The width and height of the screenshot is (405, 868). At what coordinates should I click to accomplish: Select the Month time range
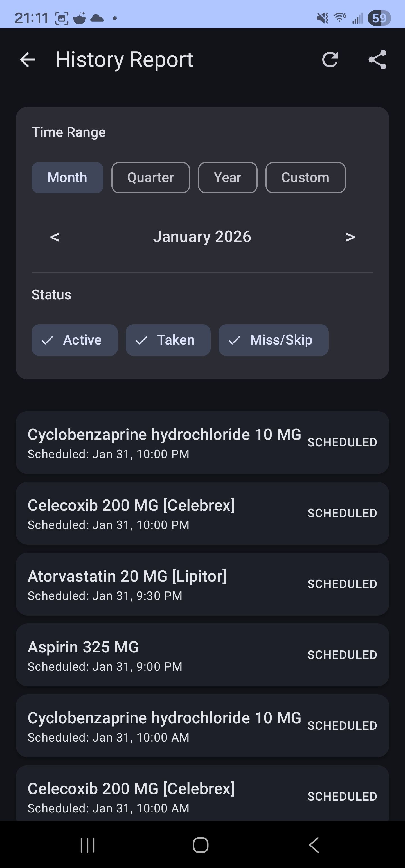[67, 178]
